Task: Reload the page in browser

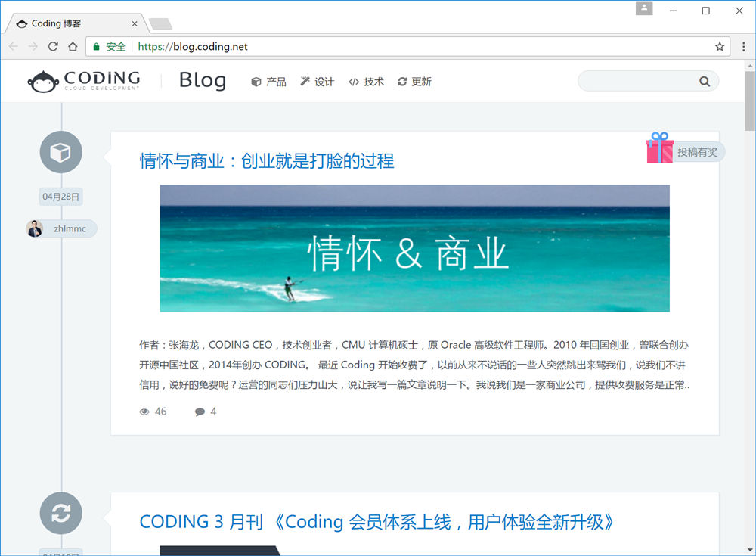Action: click(x=53, y=47)
